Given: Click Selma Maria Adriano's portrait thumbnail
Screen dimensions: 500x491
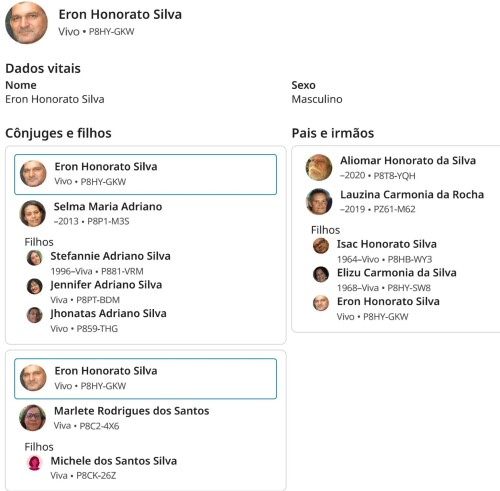Looking at the screenshot, I should pyautogui.click(x=33, y=213).
